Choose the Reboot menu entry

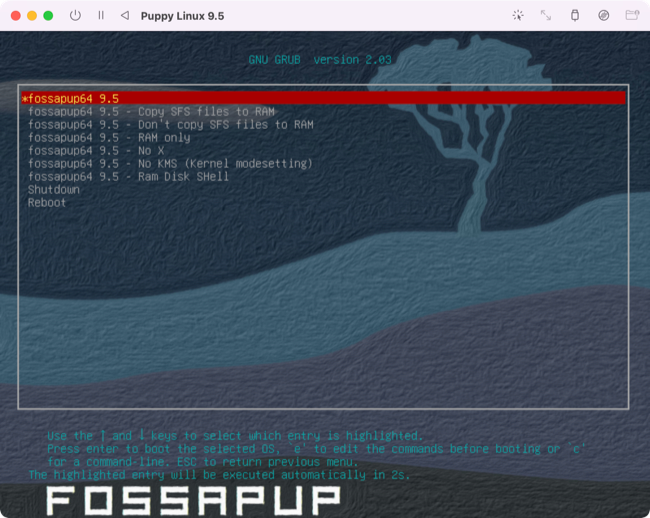[x=323, y=203]
